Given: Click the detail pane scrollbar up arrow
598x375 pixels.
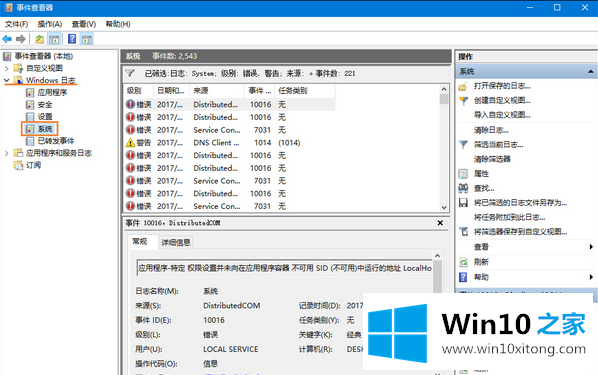Looking at the screenshot, I should pos(437,256).
